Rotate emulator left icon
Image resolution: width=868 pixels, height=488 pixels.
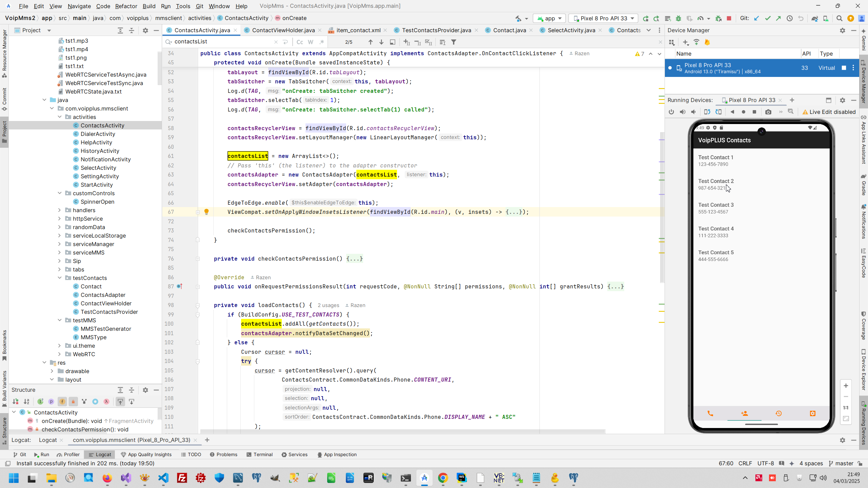(707, 112)
